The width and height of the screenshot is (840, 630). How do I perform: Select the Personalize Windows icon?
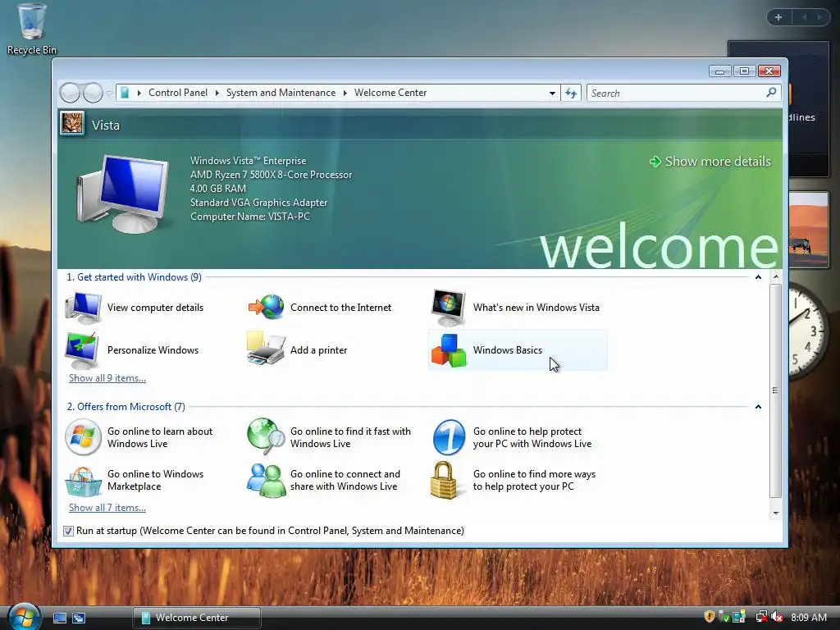[x=82, y=350]
